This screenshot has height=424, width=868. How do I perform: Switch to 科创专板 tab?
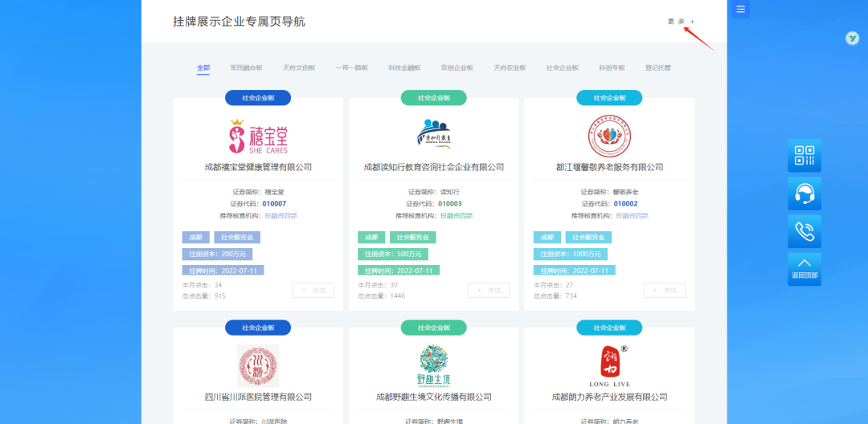tap(612, 68)
